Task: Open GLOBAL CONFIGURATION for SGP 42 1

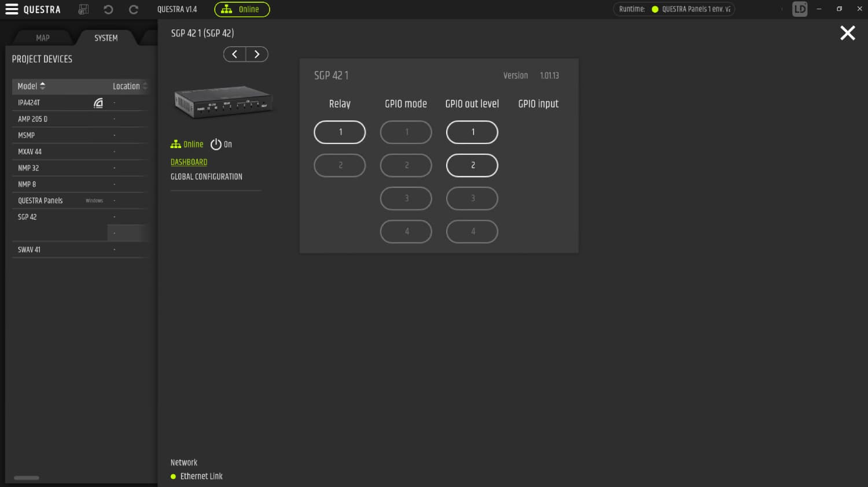Action: pos(206,176)
